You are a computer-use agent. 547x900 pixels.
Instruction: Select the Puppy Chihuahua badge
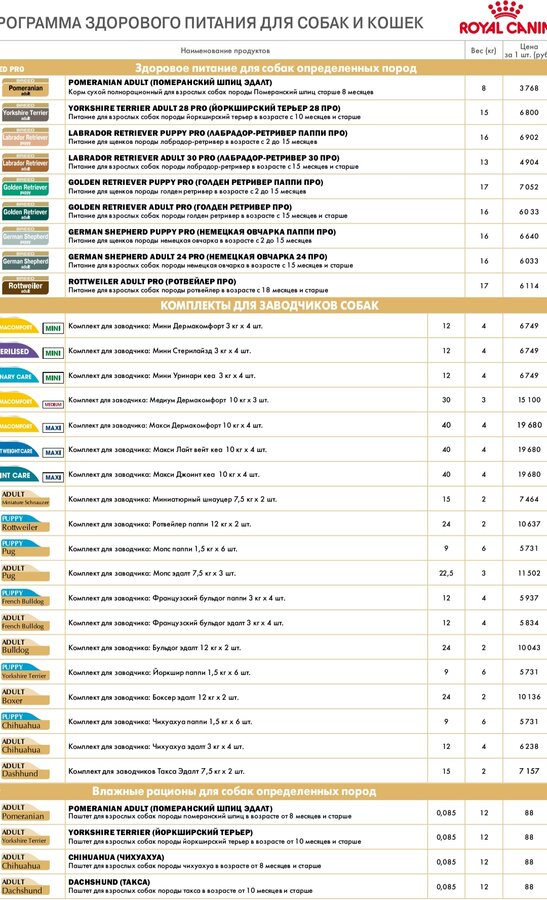pyautogui.click(x=25, y=721)
